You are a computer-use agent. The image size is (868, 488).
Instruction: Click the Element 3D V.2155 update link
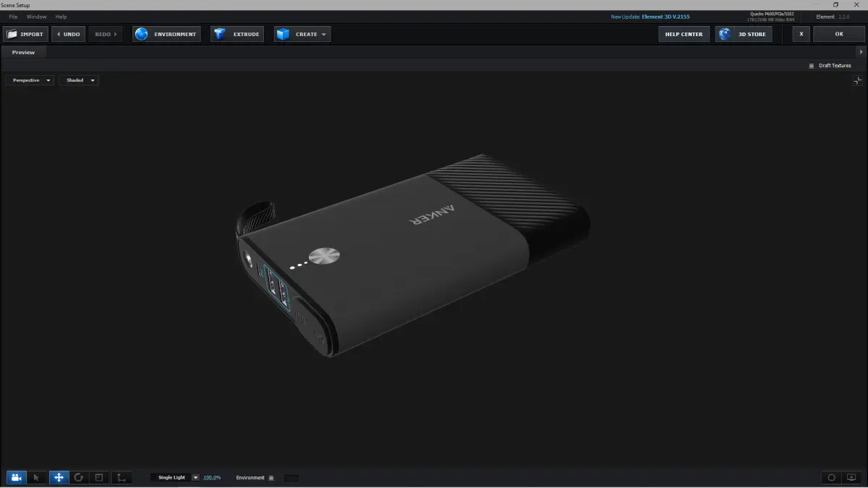(665, 17)
